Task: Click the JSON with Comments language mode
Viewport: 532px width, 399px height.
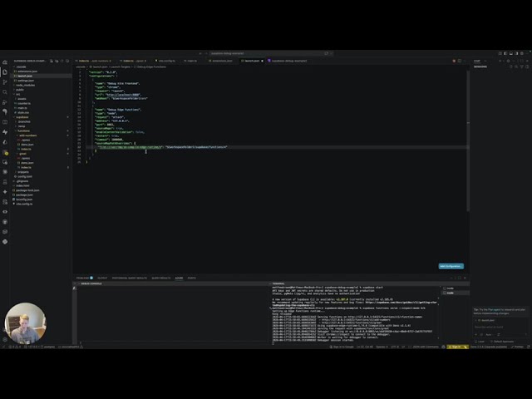Action: pyautogui.click(x=425, y=347)
